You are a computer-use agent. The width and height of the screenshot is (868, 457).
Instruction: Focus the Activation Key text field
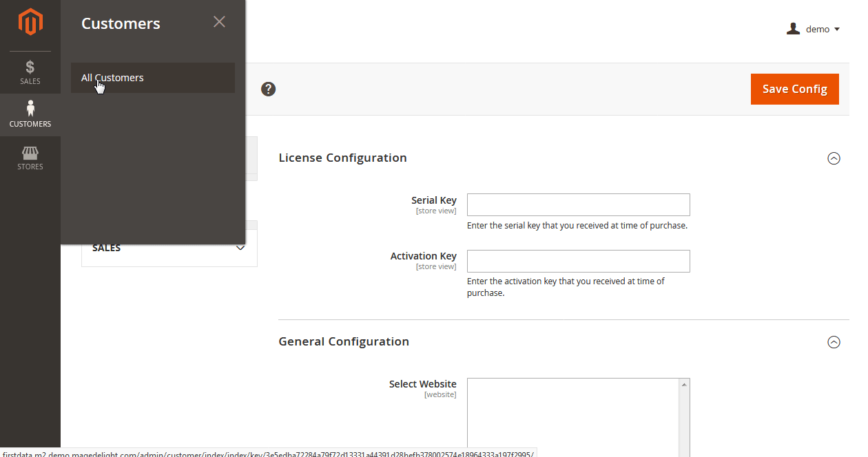point(578,262)
